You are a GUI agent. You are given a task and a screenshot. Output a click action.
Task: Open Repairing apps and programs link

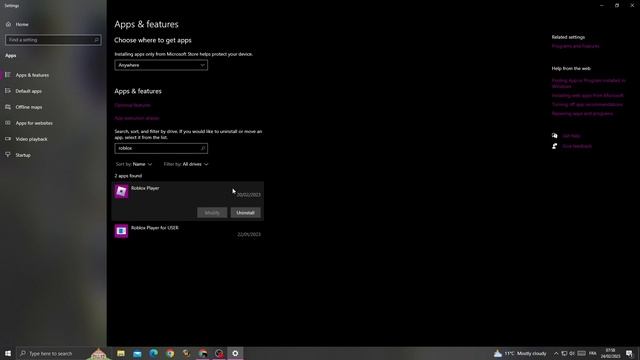point(582,113)
